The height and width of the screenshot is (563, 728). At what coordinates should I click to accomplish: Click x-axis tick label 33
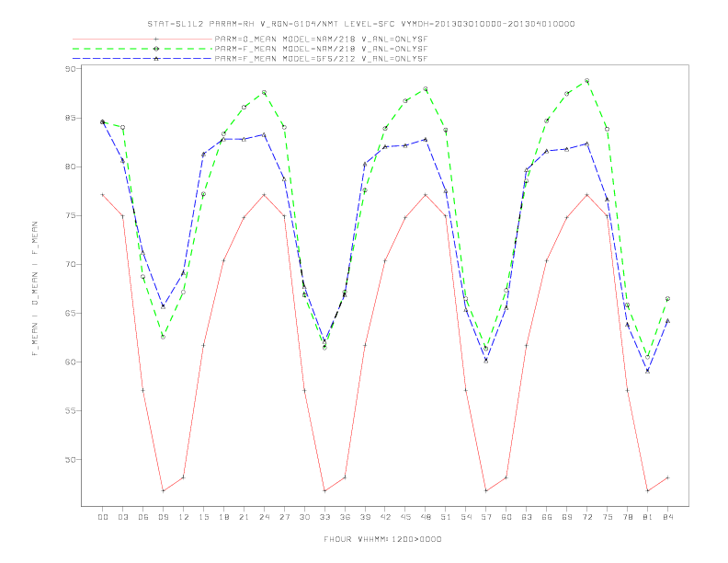point(324,517)
